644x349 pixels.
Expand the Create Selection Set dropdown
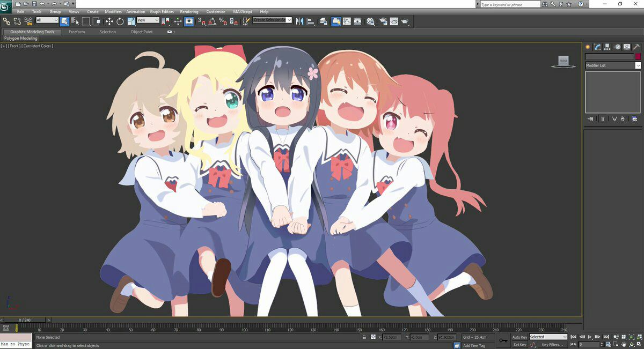tap(289, 20)
